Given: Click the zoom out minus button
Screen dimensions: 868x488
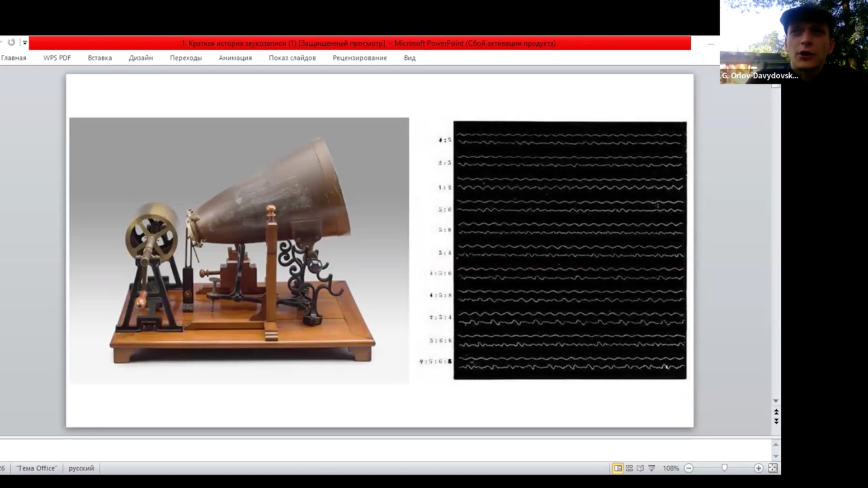Looking at the screenshot, I should pyautogui.click(x=689, y=468).
